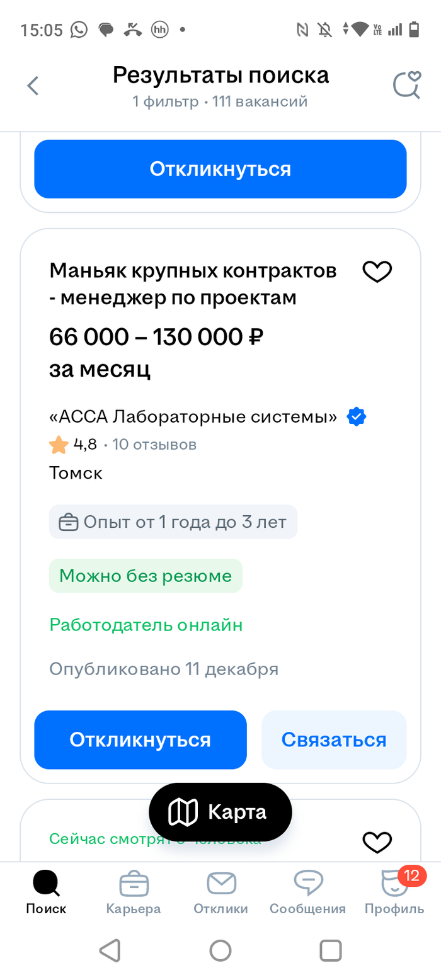Tap the heart on the bottom vacancy card
The height and width of the screenshot is (980, 441).
point(377,841)
